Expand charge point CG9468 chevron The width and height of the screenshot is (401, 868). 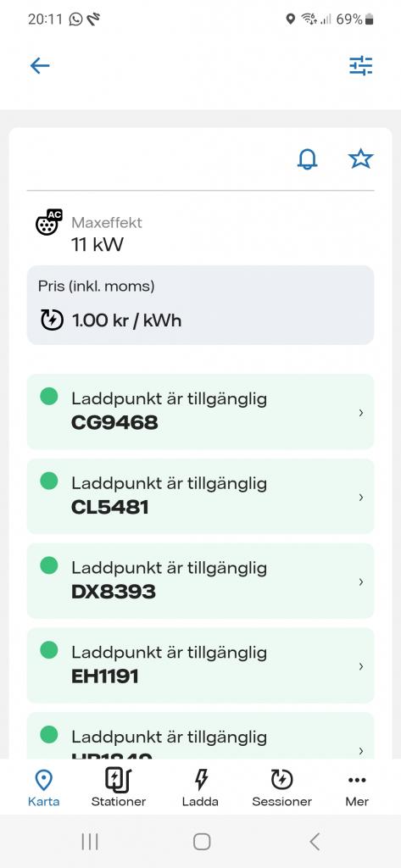361,413
